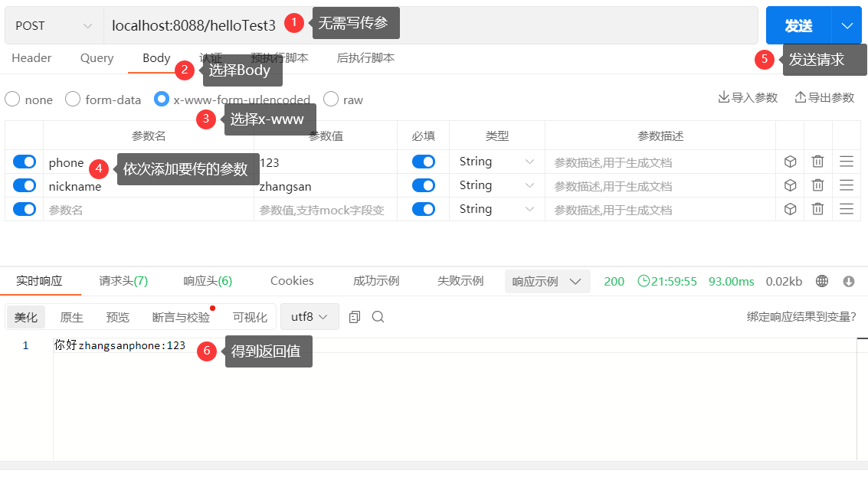This screenshot has height=477, width=868.
Task: Click the 21:59:55 response timestamp
Action: coord(667,281)
